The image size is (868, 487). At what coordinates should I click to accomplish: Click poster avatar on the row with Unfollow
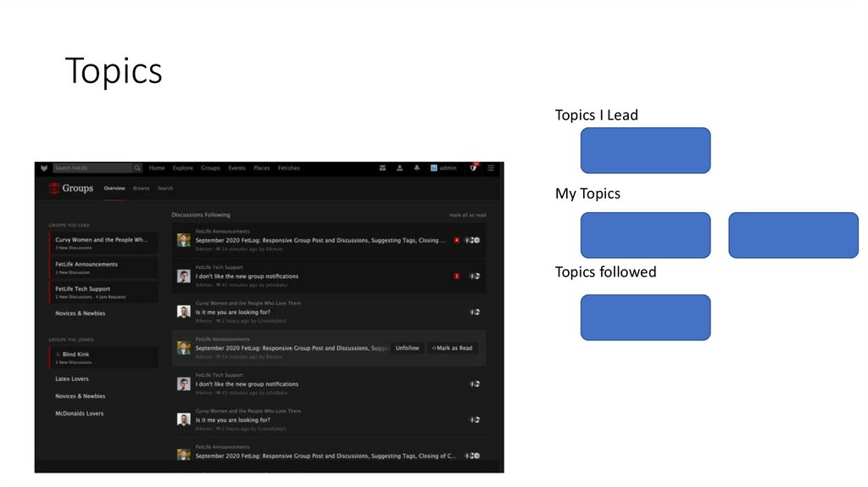(184, 348)
